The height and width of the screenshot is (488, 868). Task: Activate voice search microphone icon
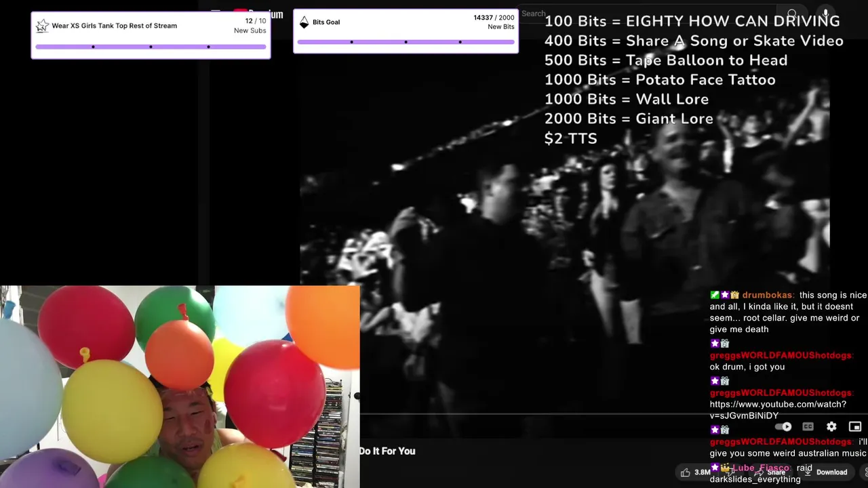pos(825,14)
